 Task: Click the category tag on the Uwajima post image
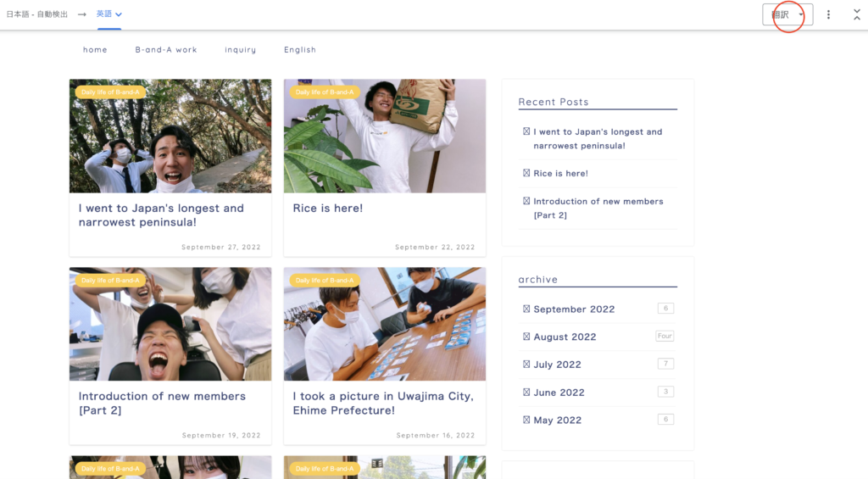pos(325,281)
